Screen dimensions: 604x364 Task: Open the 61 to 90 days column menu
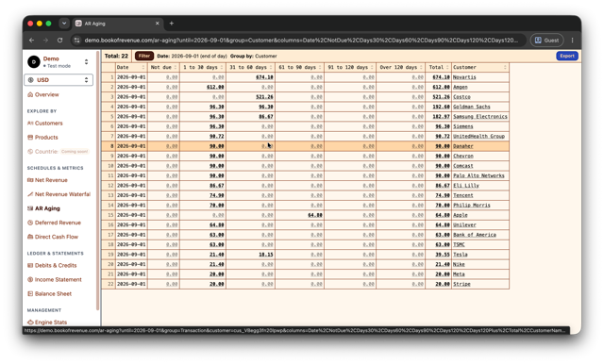point(320,67)
